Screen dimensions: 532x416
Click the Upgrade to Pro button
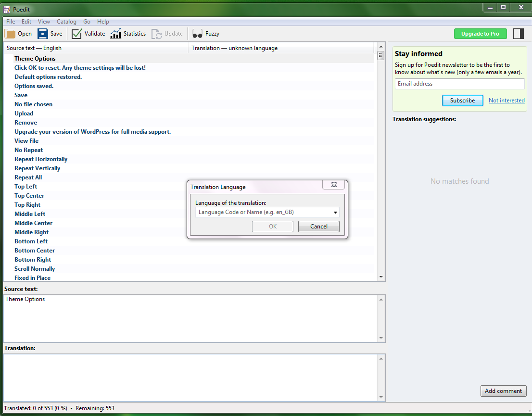480,34
